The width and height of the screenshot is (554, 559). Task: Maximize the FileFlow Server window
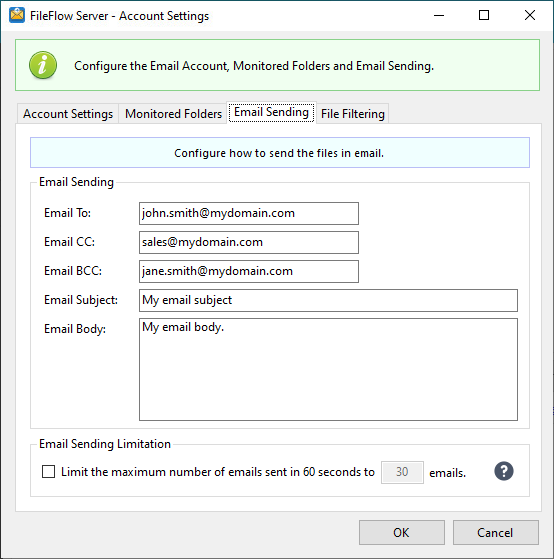coord(484,15)
